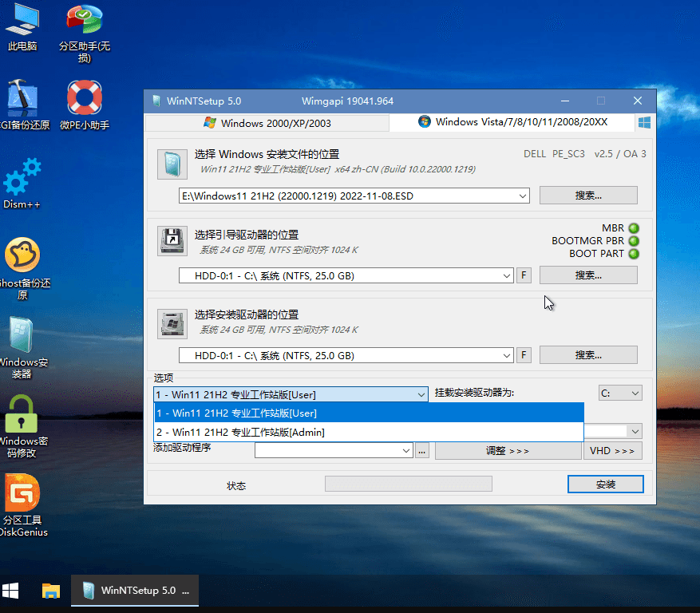700x613 pixels.
Task: Click the 安装 install button
Action: pyautogui.click(x=605, y=484)
